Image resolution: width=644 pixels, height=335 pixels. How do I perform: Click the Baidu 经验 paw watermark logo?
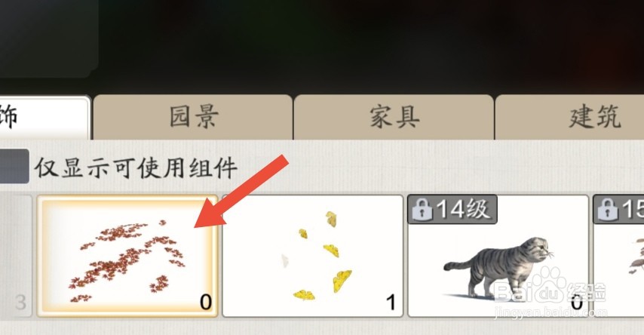550,287
